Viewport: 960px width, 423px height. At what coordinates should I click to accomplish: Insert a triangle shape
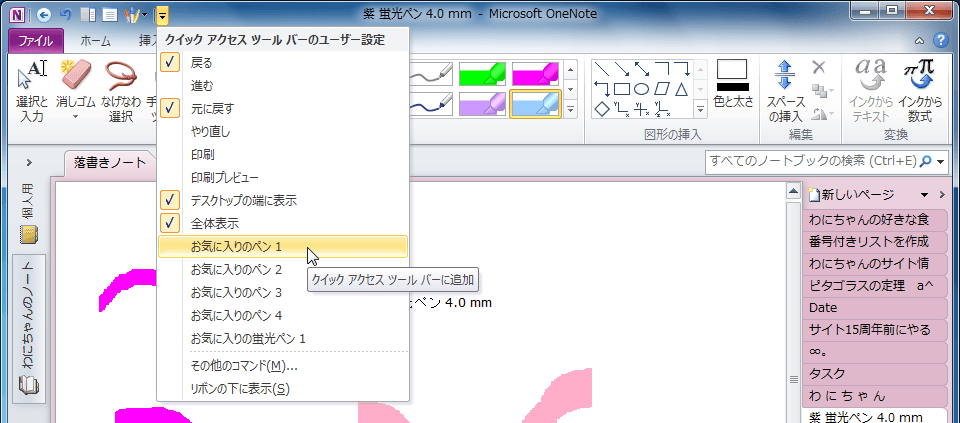coord(682,89)
